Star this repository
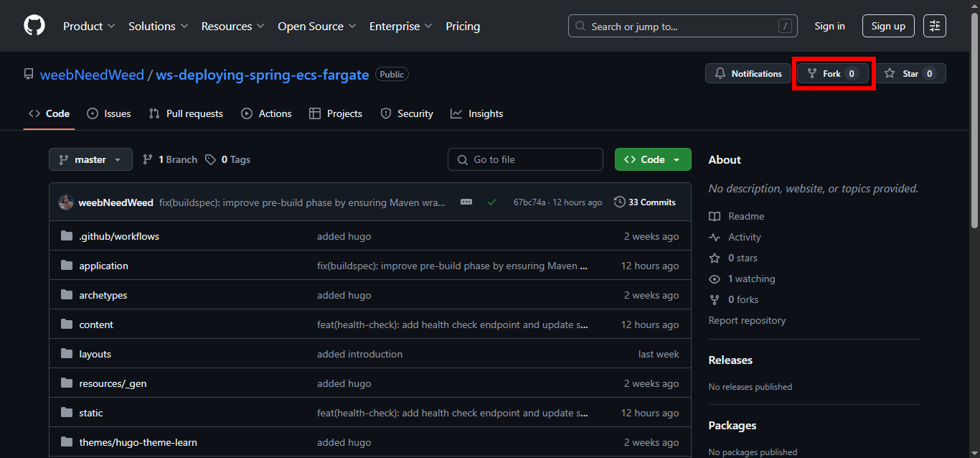The image size is (980, 458). point(910,74)
